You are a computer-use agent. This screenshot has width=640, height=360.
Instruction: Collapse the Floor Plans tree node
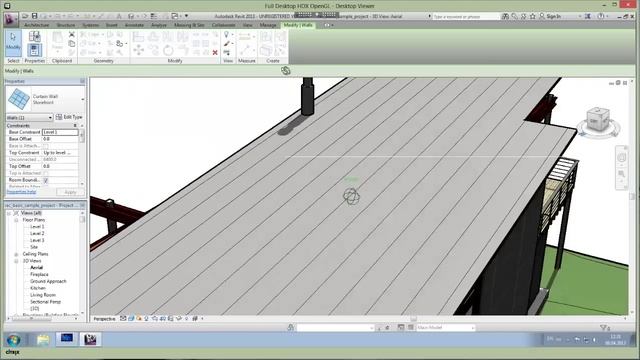coord(16,220)
